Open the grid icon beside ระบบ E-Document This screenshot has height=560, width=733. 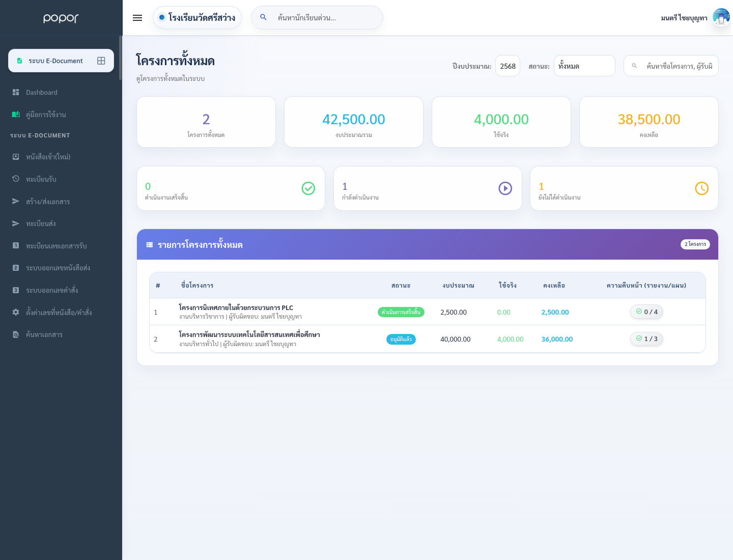click(x=101, y=61)
